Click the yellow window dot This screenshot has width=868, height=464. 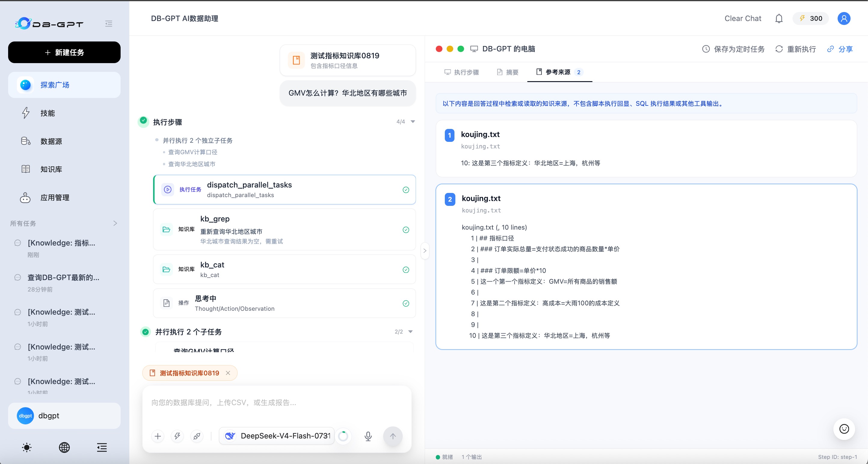450,49
